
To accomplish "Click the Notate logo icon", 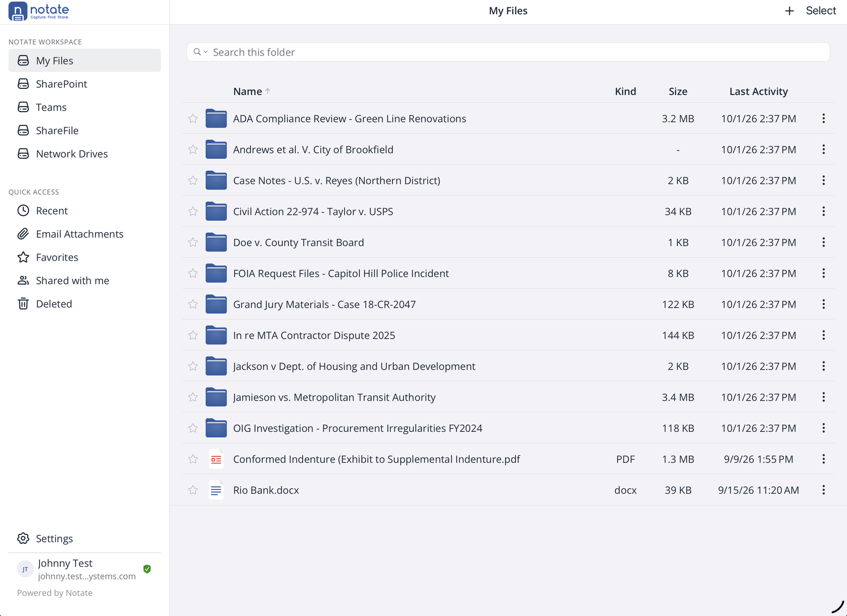I will pyautogui.click(x=17, y=11).
